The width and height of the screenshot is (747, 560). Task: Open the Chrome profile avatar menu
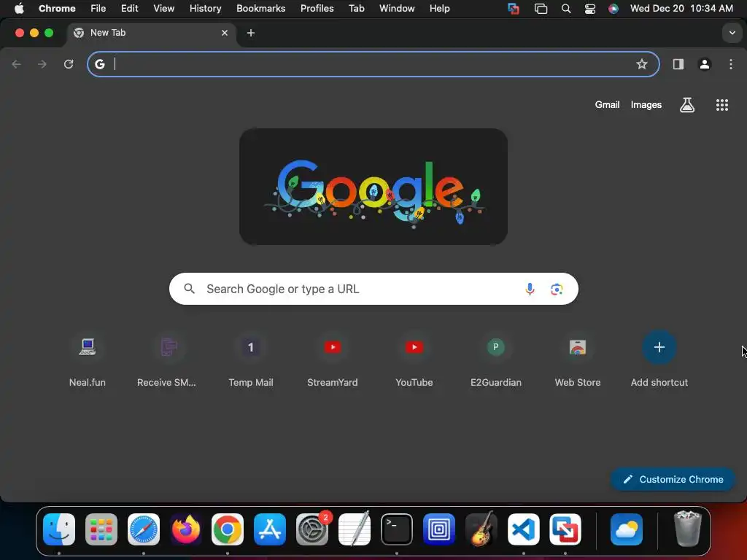pyautogui.click(x=705, y=64)
